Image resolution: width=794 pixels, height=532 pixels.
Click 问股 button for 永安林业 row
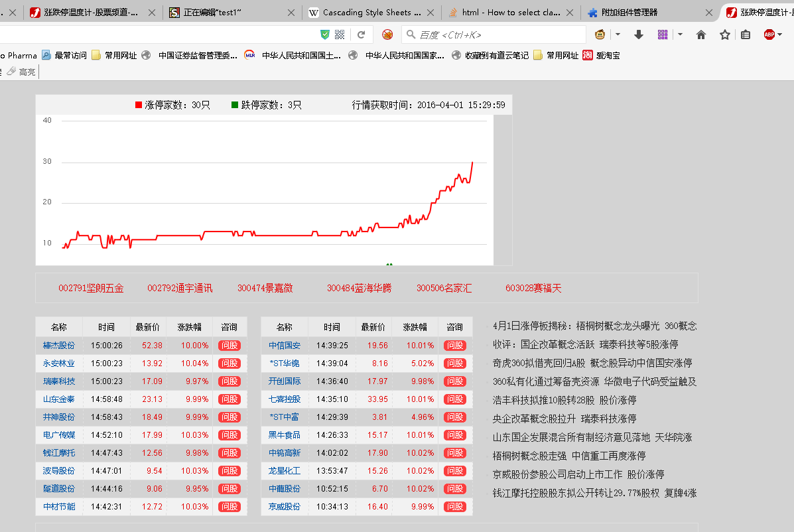229,364
